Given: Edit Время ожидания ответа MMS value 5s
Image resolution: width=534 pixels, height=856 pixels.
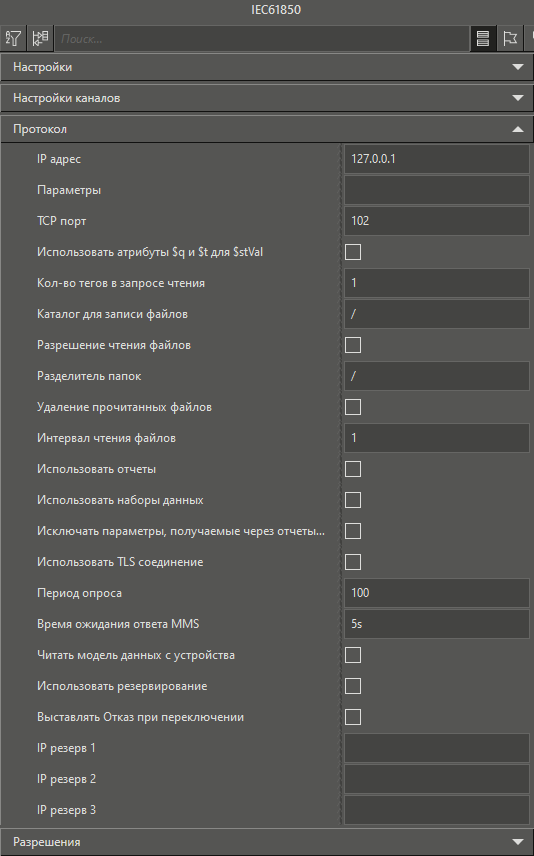Looking at the screenshot, I should pyautogui.click(x=437, y=624).
